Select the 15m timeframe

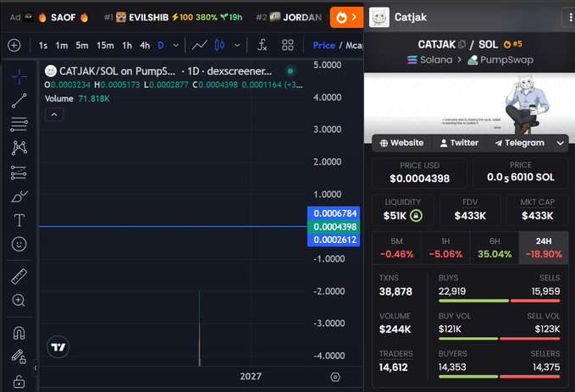point(105,45)
